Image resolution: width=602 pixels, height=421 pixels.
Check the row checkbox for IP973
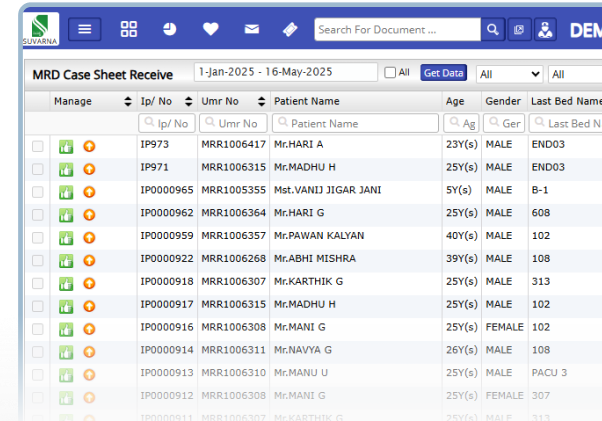[x=38, y=146]
